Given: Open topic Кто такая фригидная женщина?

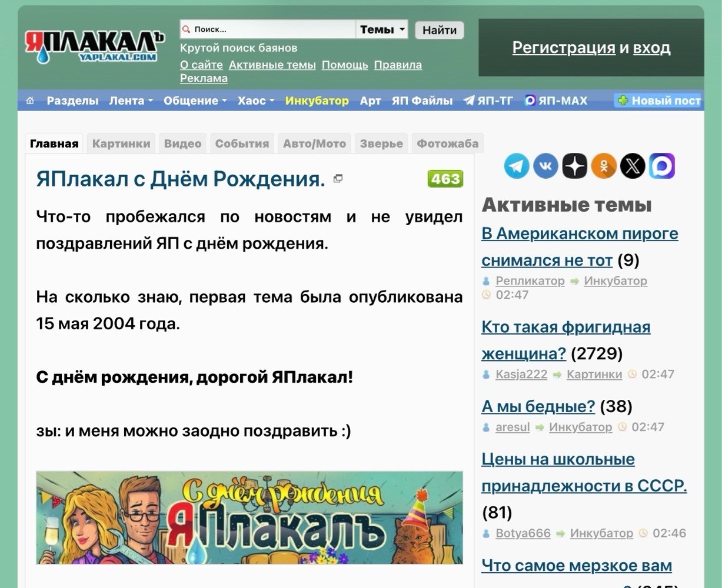Looking at the screenshot, I should [566, 340].
